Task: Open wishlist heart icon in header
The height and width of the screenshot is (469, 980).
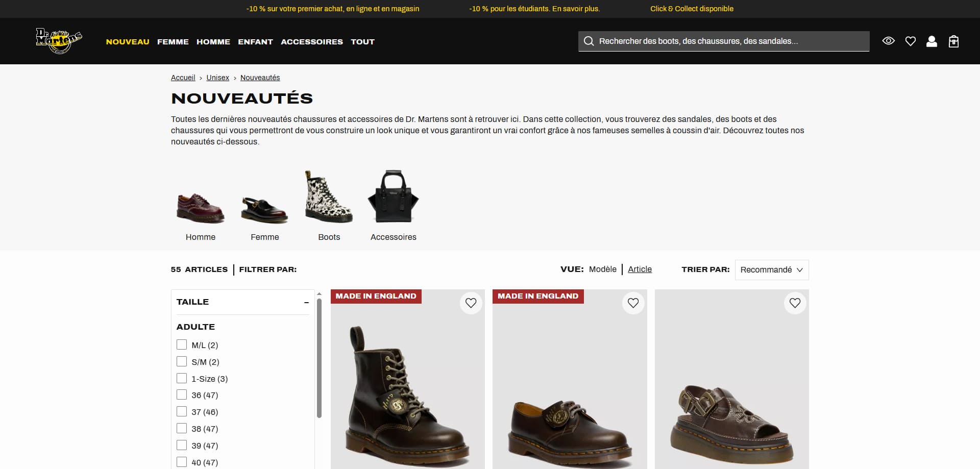Action: pos(911,41)
